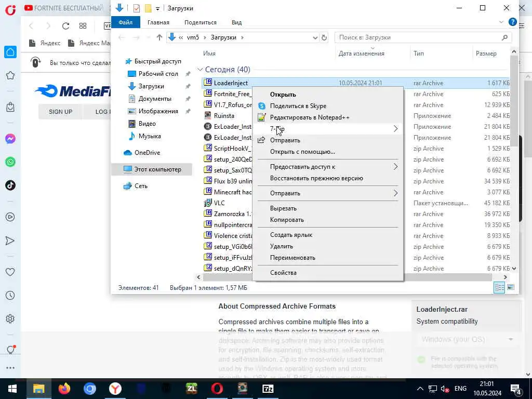Expand the ribbon with chevron arrow
The height and width of the screenshot is (399, 532).
click(x=501, y=22)
